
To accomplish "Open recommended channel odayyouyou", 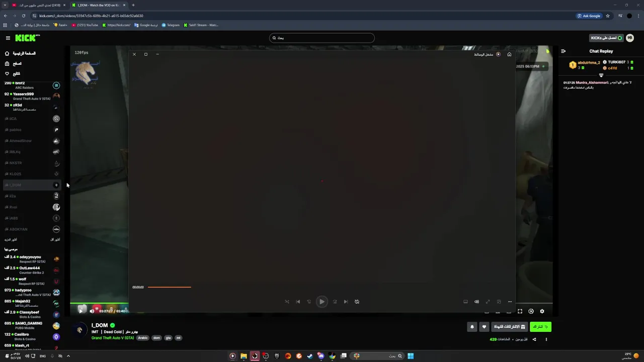I will tap(32, 259).
